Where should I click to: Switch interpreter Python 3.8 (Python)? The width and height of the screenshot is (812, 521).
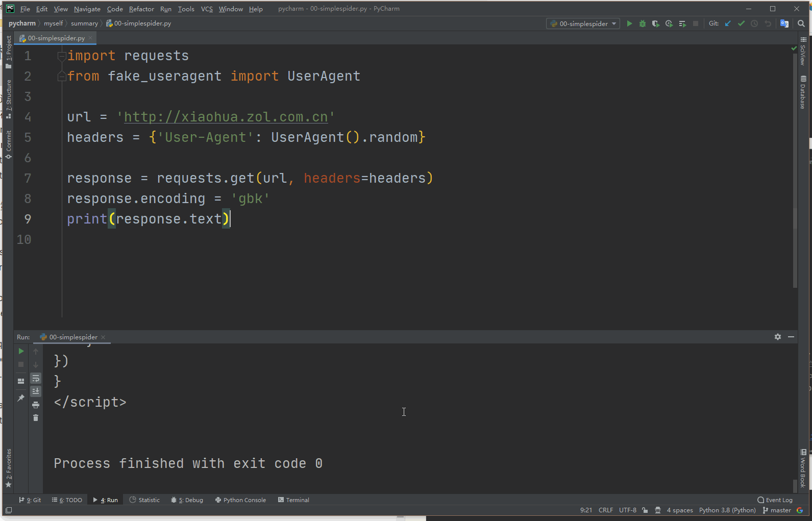(727, 510)
